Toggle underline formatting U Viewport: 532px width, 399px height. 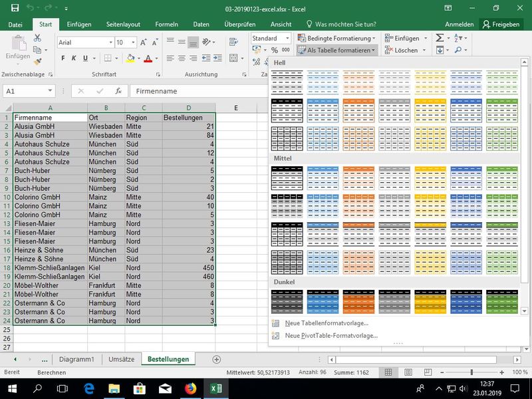click(85, 59)
